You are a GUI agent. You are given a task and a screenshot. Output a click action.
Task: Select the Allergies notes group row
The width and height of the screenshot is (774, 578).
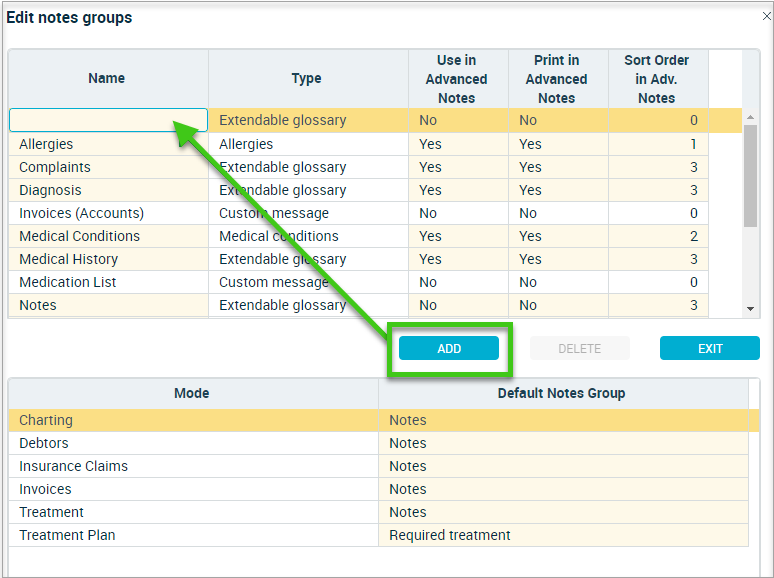pos(358,144)
